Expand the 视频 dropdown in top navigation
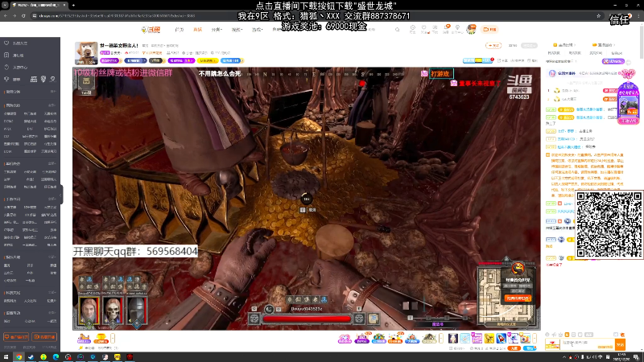This screenshot has width=644, height=362. [x=237, y=30]
